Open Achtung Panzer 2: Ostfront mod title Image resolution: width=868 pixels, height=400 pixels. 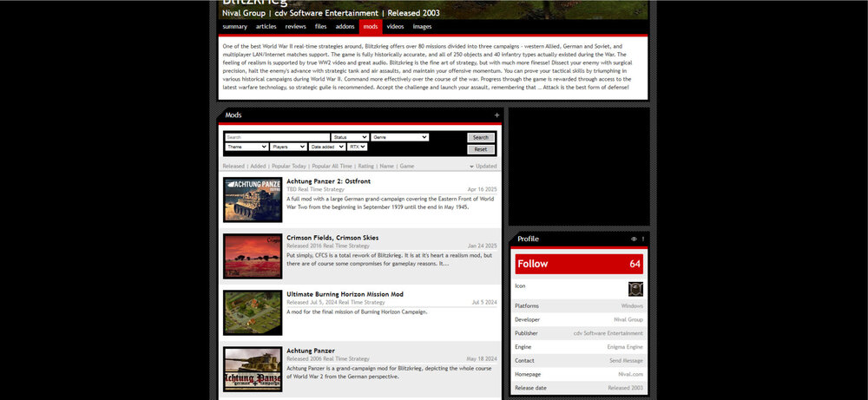pos(328,181)
